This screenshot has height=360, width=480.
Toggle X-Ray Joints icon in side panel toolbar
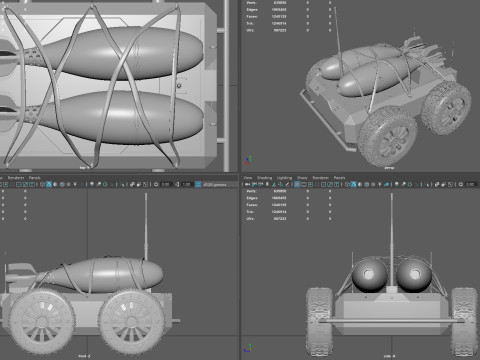click(x=450, y=184)
